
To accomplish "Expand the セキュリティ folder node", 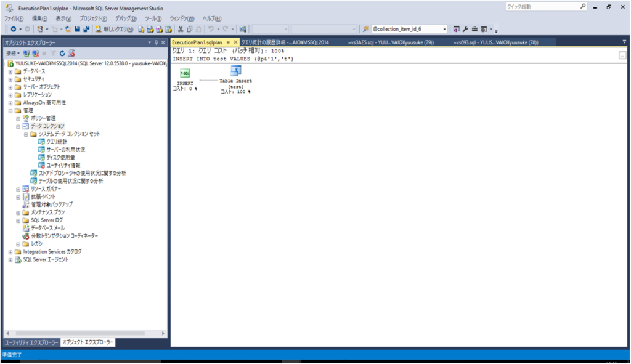I will [x=10, y=79].
